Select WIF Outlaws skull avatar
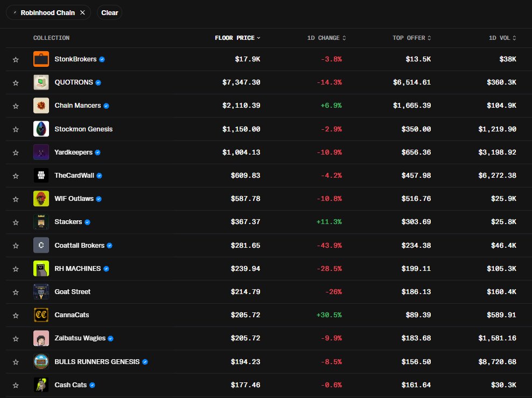This screenshot has height=398, width=532. tap(41, 199)
